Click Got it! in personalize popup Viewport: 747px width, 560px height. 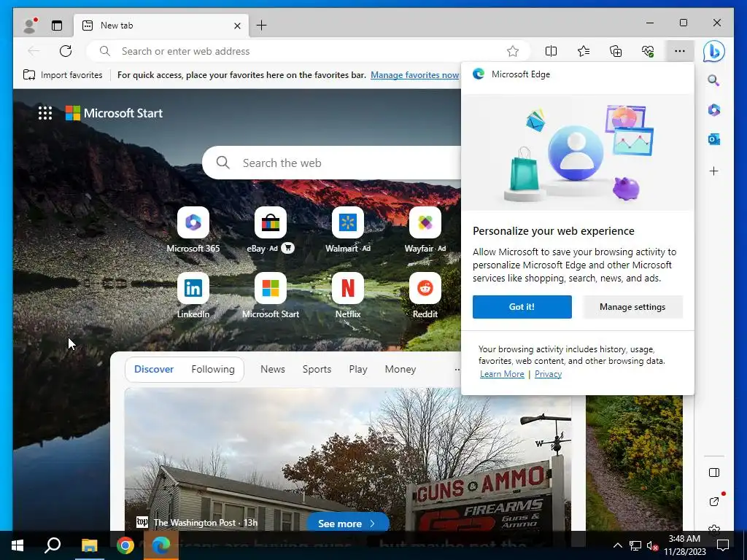point(522,307)
